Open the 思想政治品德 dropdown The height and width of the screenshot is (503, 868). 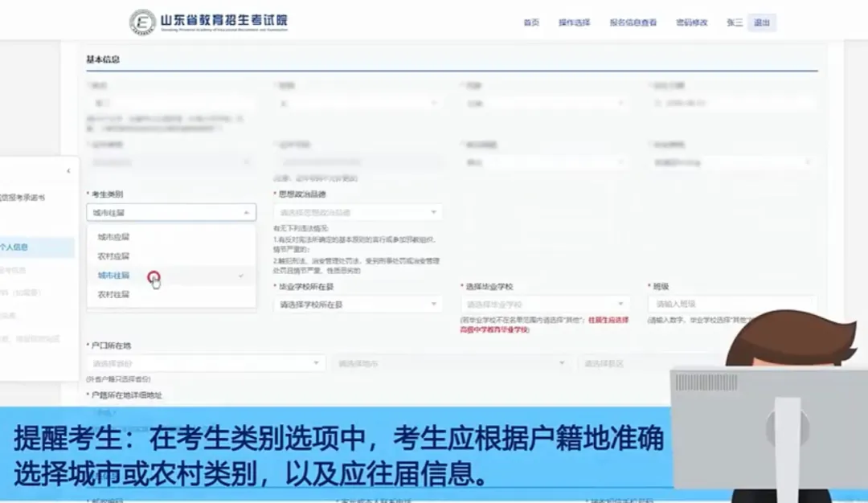358,212
